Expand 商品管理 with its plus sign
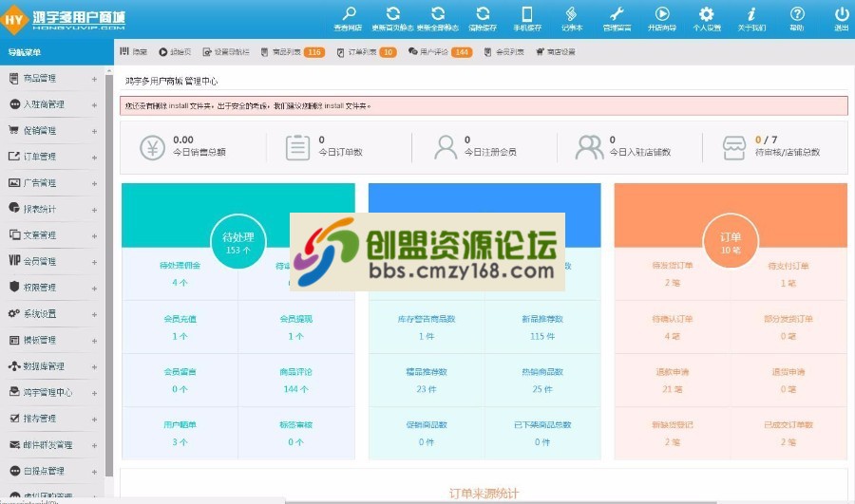 [94, 79]
